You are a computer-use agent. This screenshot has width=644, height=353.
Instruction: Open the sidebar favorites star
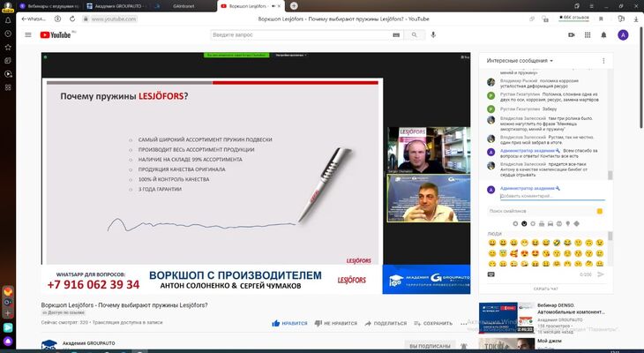(x=8, y=48)
